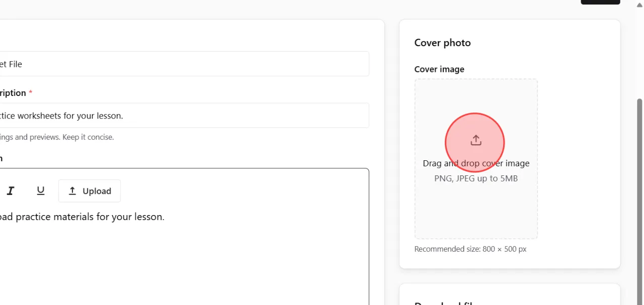The width and height of the screenshot is (644, 305).
Task: Click the "Cover image" label
Action: pos(439,69)
